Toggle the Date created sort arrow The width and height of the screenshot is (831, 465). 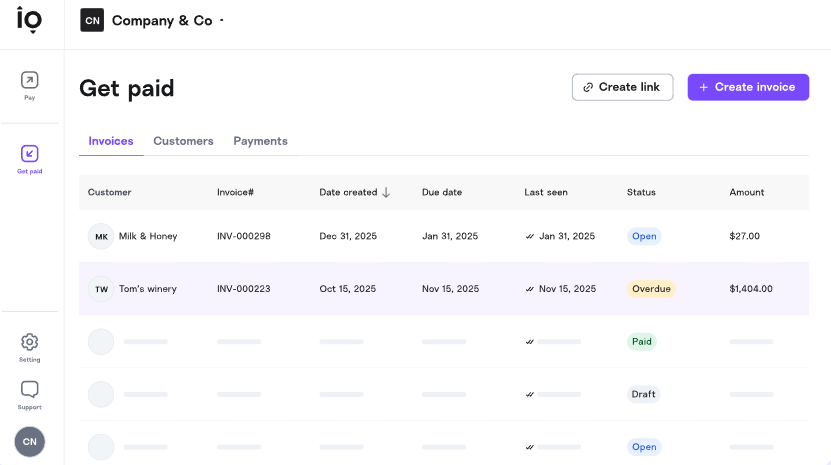click(x=386, y=192)
